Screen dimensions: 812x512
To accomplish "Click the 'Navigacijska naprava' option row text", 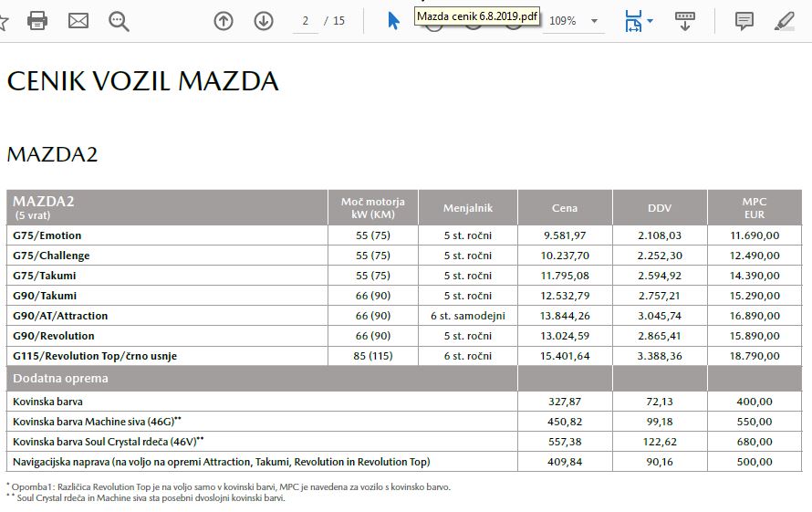I will click(221, 462).
